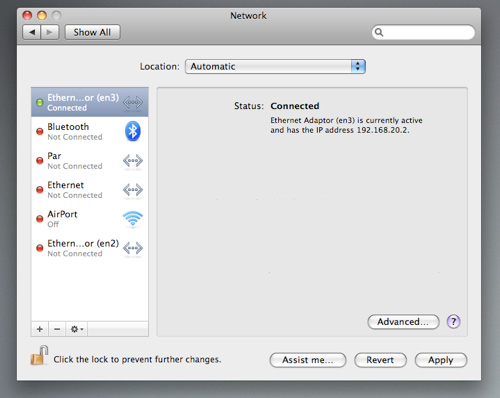Click the IP address 192.168.20.2 text
This screenshot has height=398, width=500.
383,130
